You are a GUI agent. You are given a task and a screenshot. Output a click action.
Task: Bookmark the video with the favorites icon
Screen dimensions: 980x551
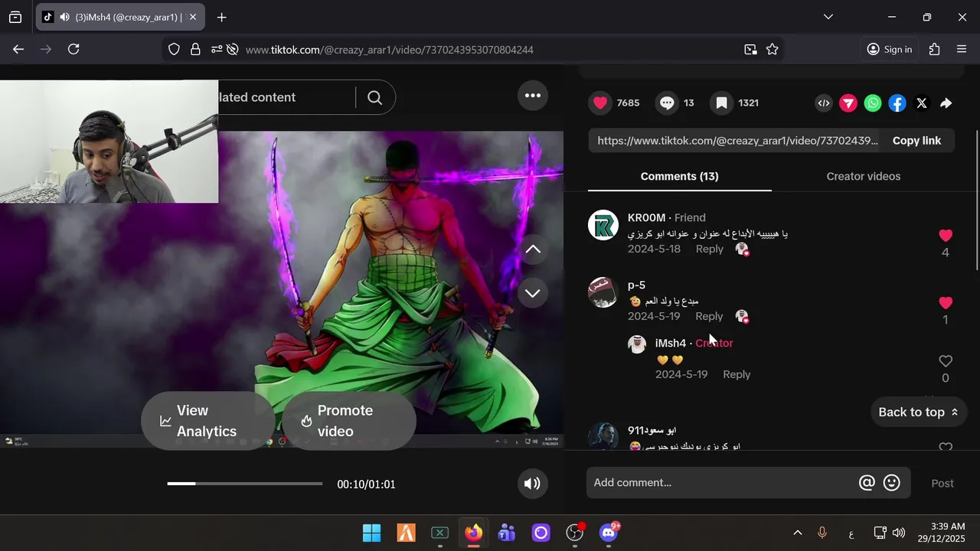click(x=721, y=103)
